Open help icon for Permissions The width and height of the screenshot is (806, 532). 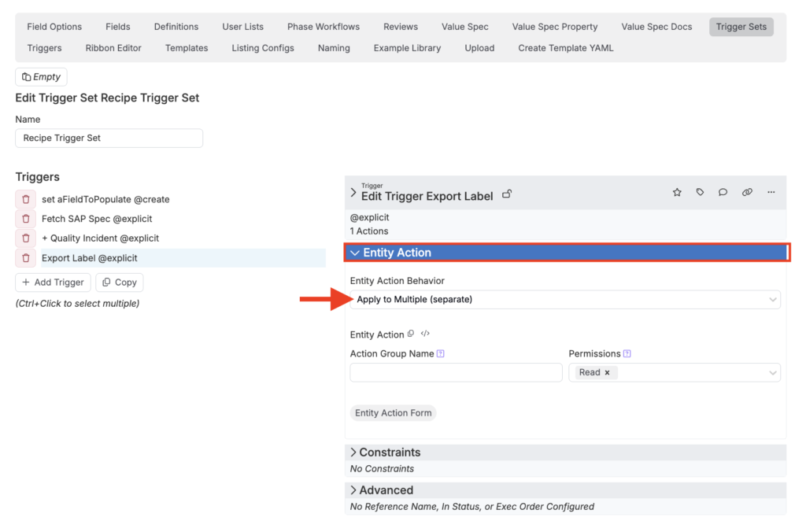[x=627, y=353]
